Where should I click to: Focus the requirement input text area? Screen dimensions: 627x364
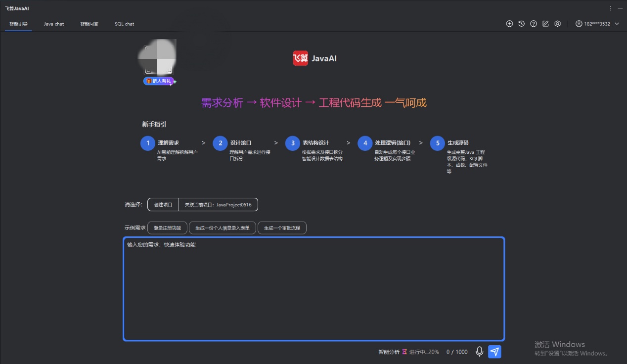(314, 289)
